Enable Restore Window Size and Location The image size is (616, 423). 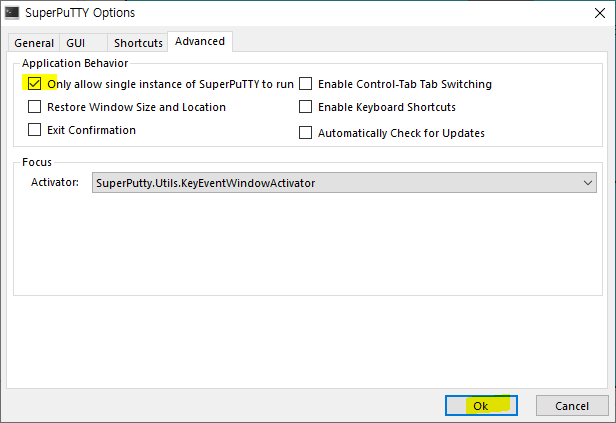tap(35, 106)
